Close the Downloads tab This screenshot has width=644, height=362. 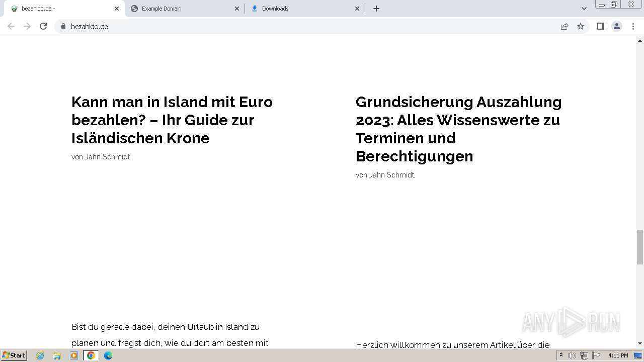coord(357,9)
